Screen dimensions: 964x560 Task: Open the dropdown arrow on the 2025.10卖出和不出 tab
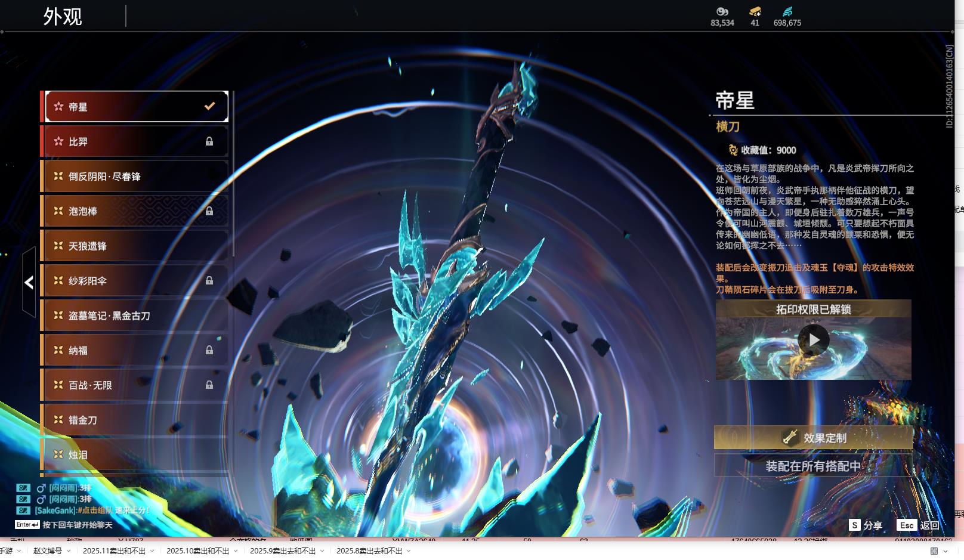click(235, 551)
